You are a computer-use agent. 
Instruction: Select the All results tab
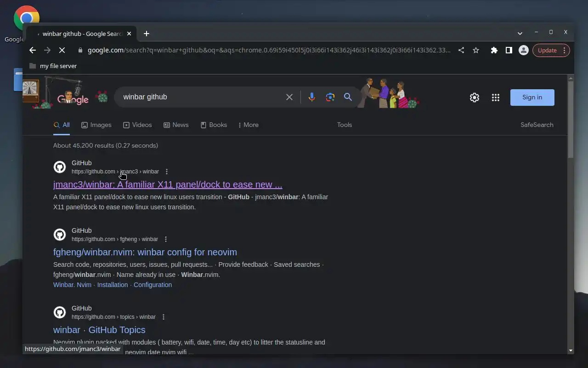click(62, 125)
